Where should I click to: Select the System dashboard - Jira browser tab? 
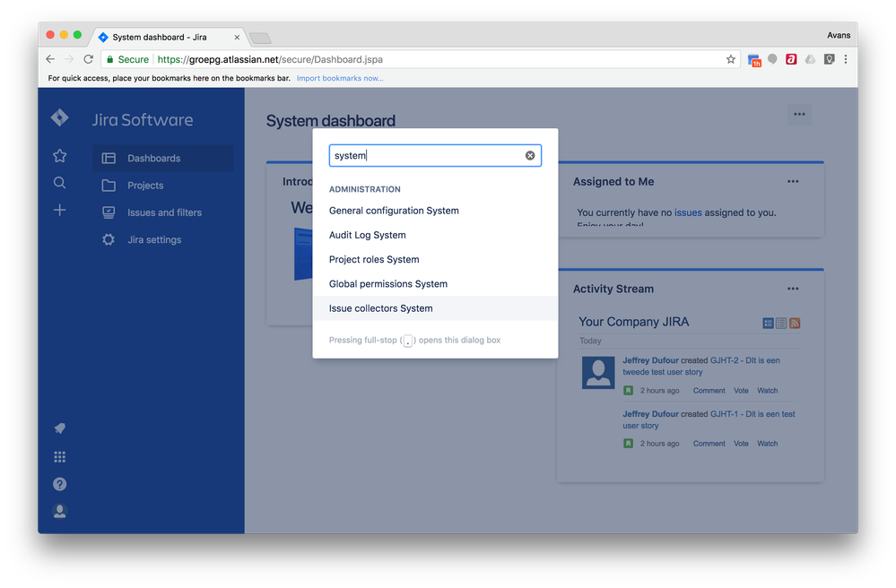167,37
